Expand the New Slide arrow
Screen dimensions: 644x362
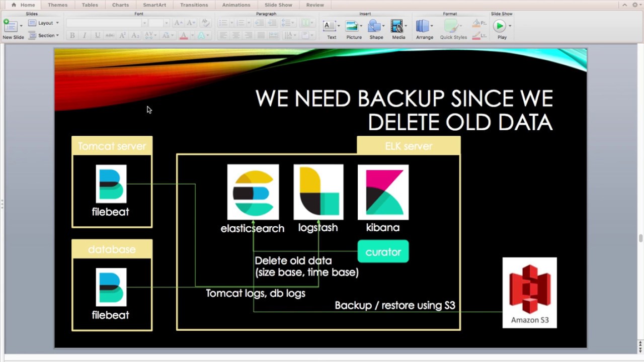(21, 26)
